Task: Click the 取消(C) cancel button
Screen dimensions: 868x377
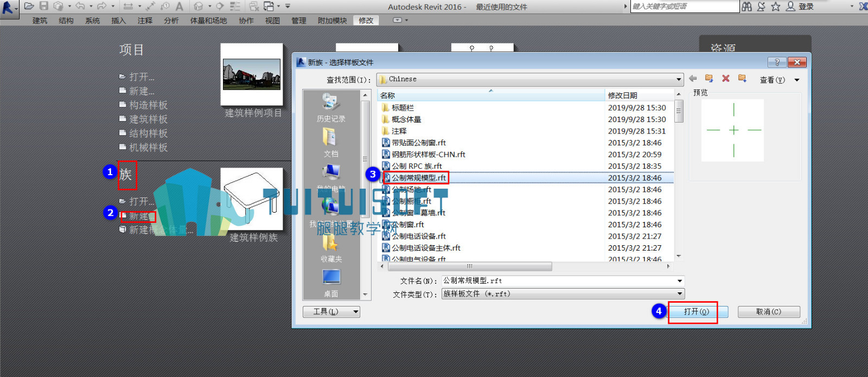Action: 769,312
